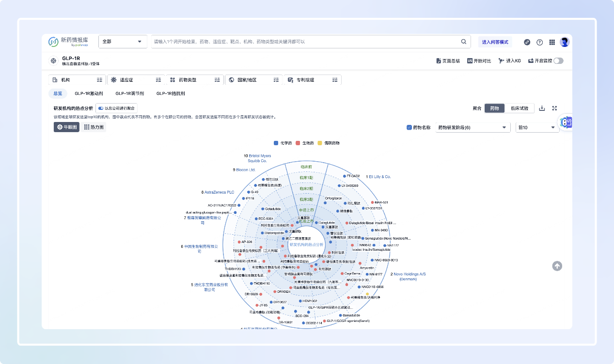Screen dimensions: 614x364
Task: Click the 药物类型 drug type icon
Action: coord(173,80)
